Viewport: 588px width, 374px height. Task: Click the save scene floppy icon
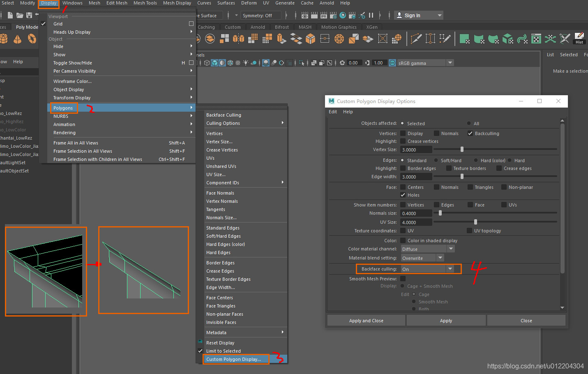(x=29, y=16)
